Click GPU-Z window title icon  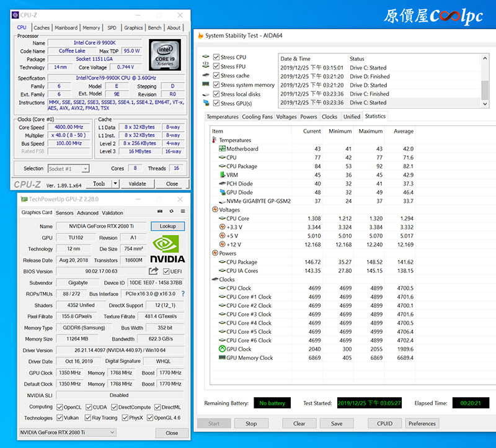click(x=24, y=199)
